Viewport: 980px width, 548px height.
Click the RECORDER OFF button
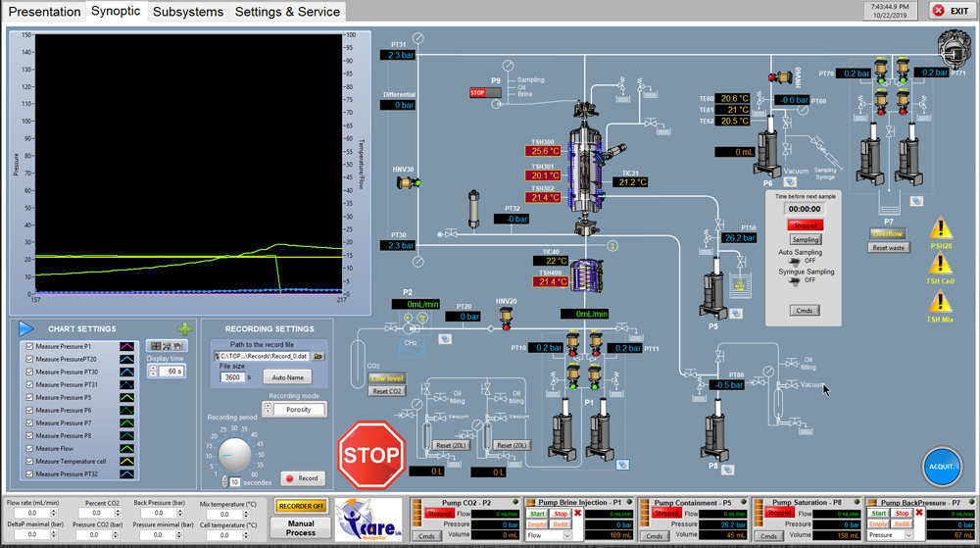click(301, 506)
